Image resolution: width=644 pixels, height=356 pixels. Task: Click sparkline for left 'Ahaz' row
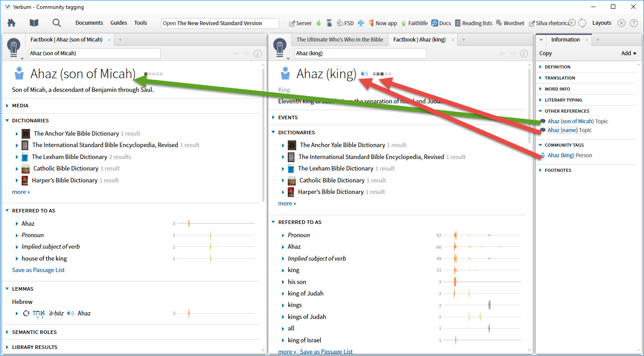tap(216, 223)
